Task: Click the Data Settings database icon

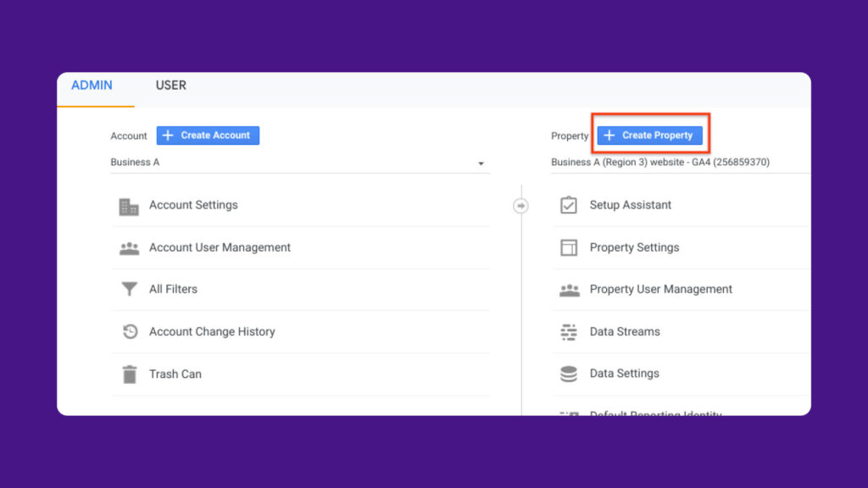Action: 569,374
